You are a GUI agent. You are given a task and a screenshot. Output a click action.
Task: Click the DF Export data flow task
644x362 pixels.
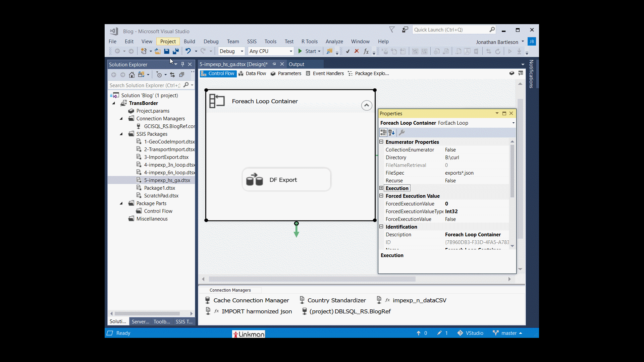[286, 180]
